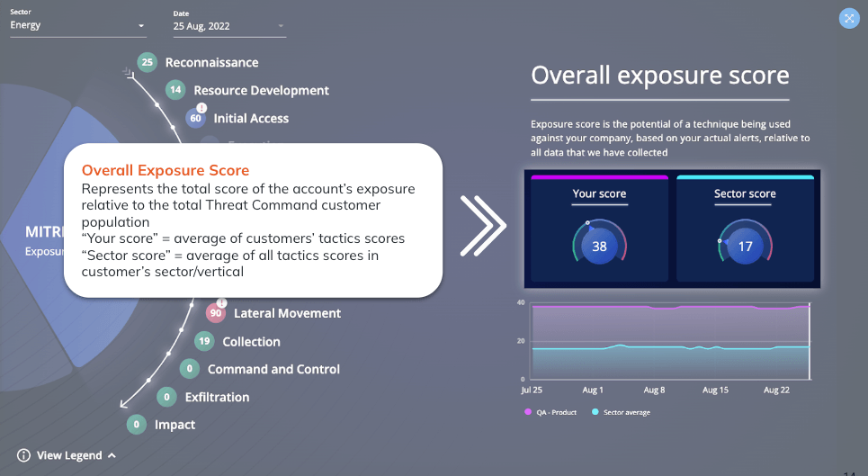Click the Your score gauge showing 38
Screen dimensions: 868x476
(599, 246)
